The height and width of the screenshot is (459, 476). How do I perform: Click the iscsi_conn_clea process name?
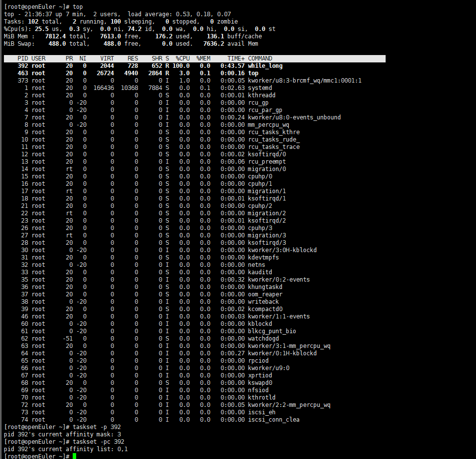pos(274,420)
